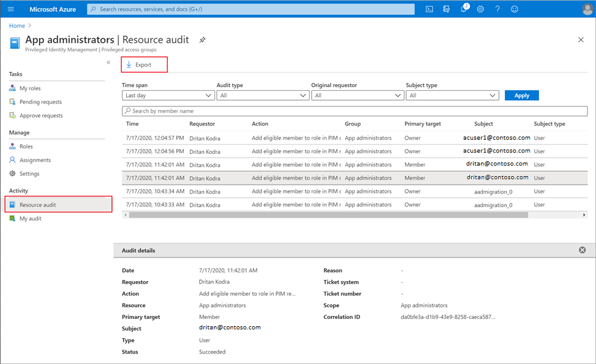
Task: Focus the Search by member name field
Action: [355, 111]
